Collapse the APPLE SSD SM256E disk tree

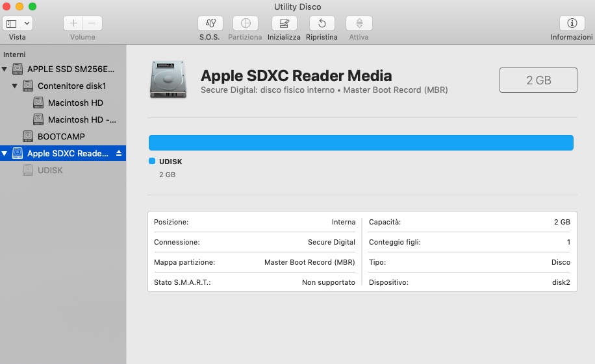(4, 69)
